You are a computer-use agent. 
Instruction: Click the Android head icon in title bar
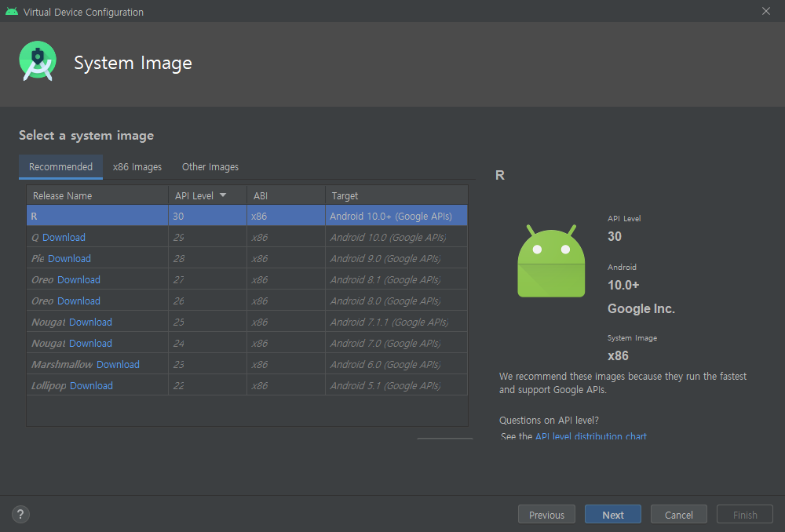12,12
